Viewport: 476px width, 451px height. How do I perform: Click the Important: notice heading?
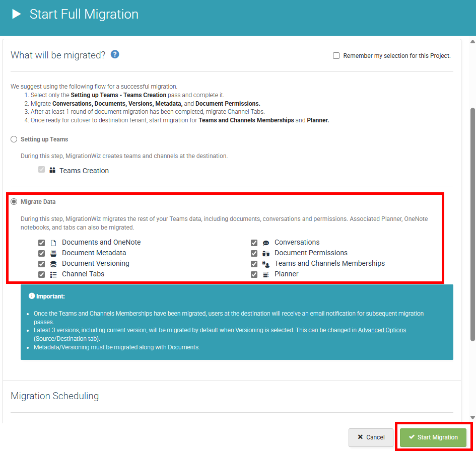click(50, 296)
